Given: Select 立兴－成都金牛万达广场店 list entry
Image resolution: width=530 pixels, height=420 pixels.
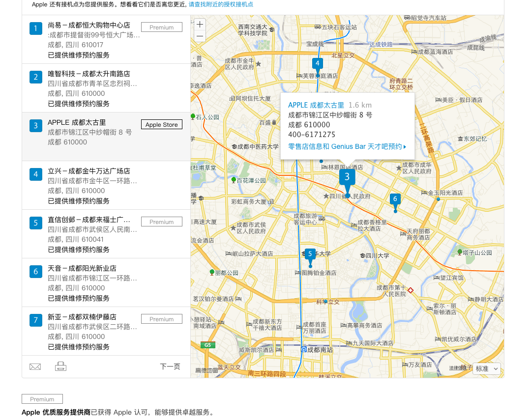Looking at the screenshot, I should [x=88, y=171].
